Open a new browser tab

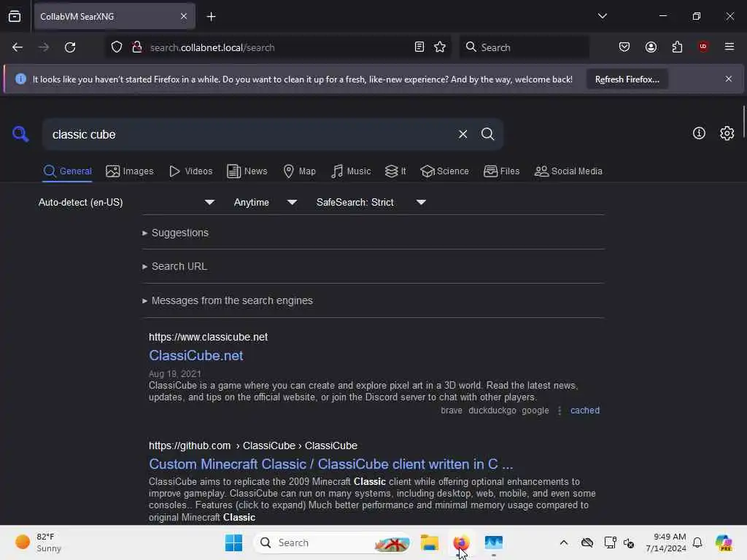211,17
